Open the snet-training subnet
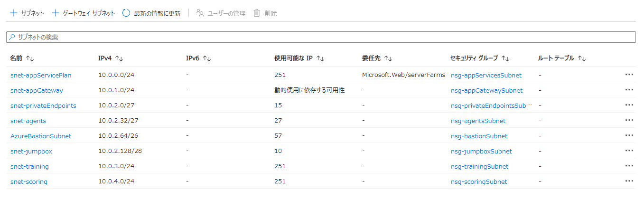The height and width of the screenshot is (210, 644). click(x=29, y=166)
